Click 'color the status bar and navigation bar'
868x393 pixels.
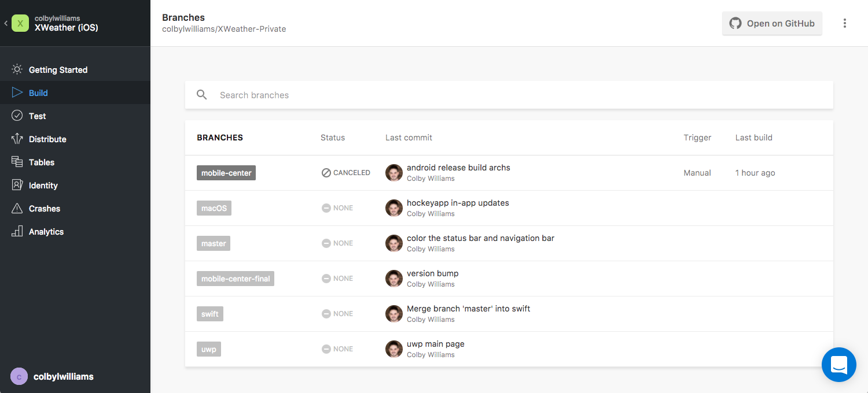(480, 238)
